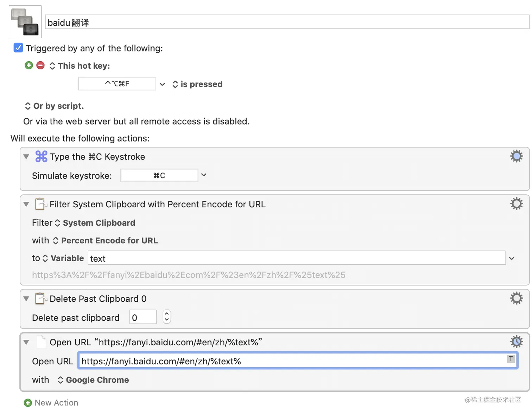Click clipboard icon of Filter action

click(x=41, y=204)
